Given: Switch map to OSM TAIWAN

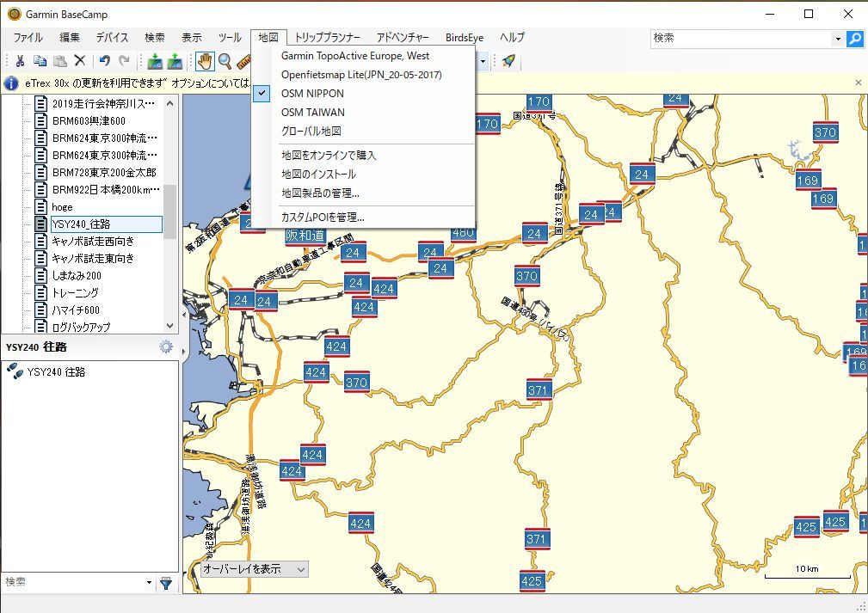Looking at the screenshot, I should [312, 113].
